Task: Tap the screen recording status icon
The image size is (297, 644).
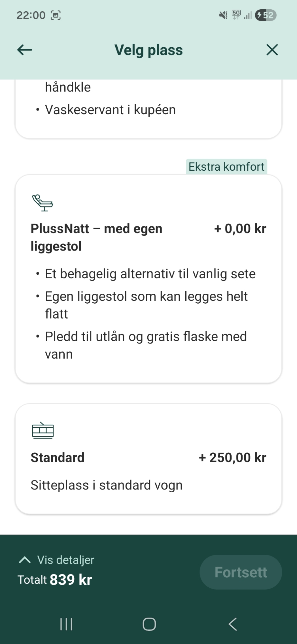Action: [56, 15]
